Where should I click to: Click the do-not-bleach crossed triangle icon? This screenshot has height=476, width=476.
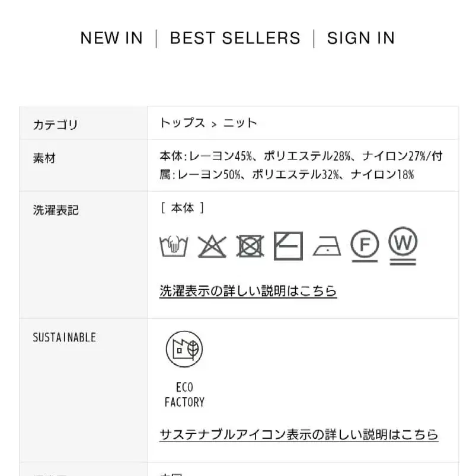pos(212,245)
